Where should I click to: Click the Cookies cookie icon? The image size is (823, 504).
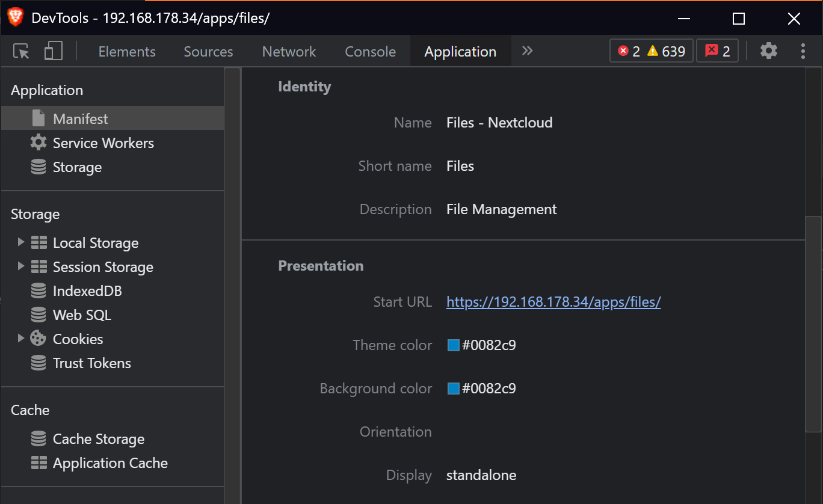[x=39, y=338]
